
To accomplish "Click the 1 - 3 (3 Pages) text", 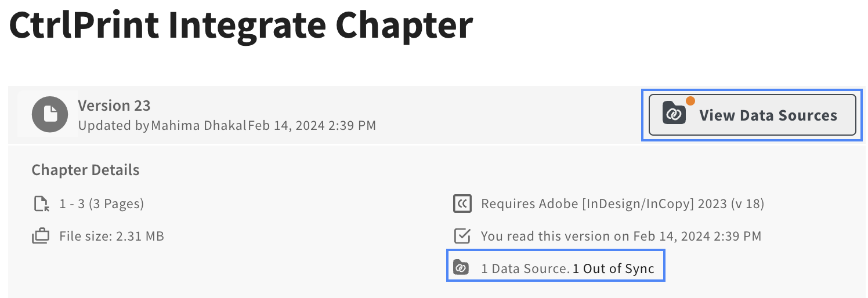I will pos(102,203).
